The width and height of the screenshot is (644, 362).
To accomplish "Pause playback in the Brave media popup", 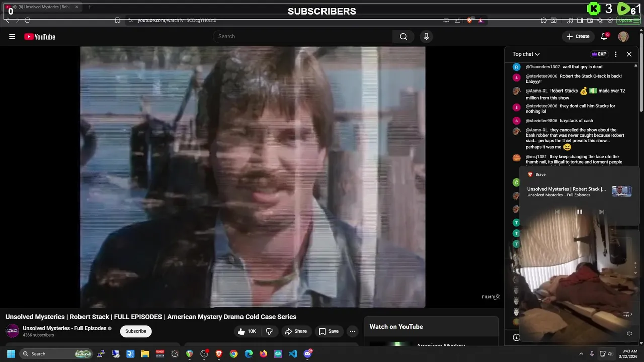I will pyautogui.click(x=579, y=212).
